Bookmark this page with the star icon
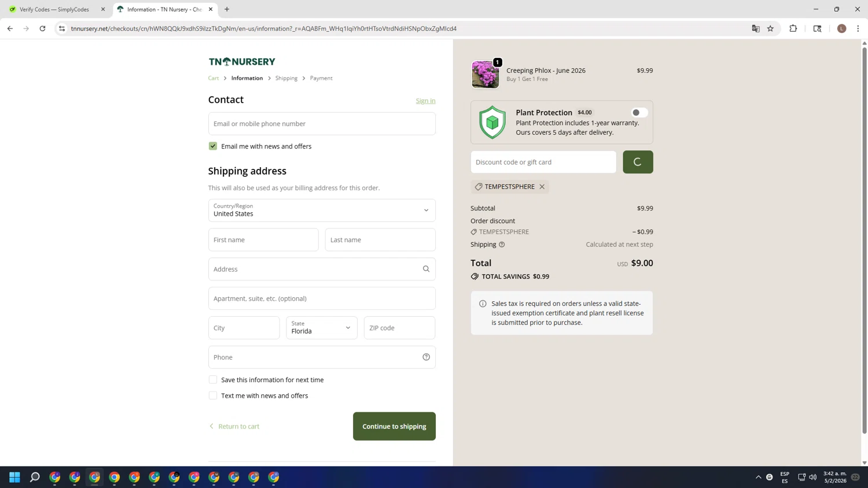Image resolution: width=868 pixels, height=488 pixels. pos(770,28)
